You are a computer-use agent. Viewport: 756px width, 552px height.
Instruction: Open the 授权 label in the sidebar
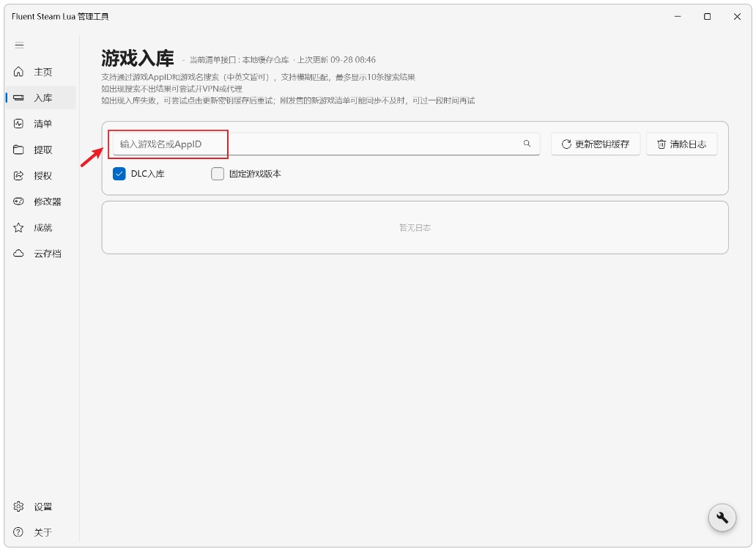coord(43,176)
